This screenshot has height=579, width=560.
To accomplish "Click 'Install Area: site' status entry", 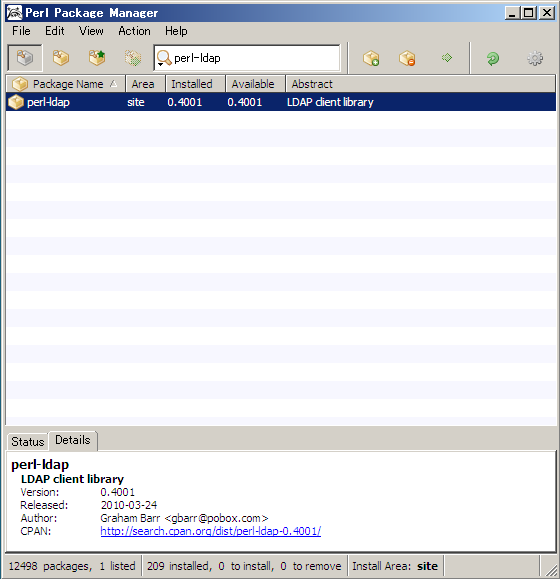I will [395, 566].
